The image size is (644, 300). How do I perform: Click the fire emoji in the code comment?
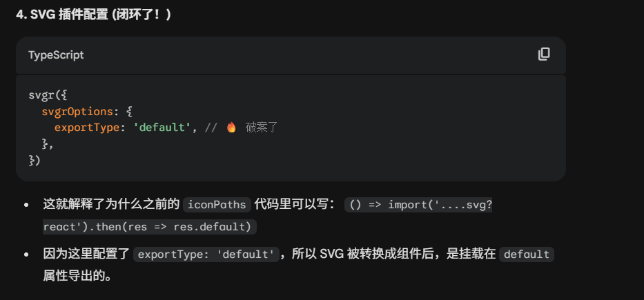coord(231,128)
